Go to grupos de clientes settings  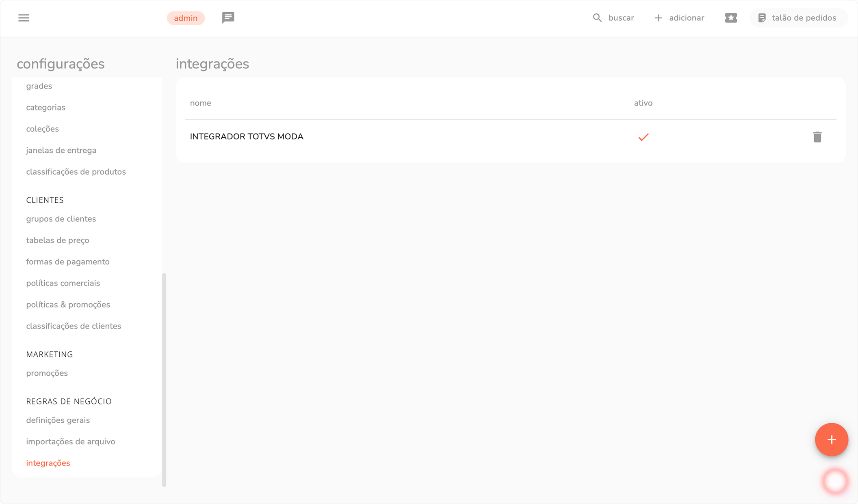coord(61,219)
